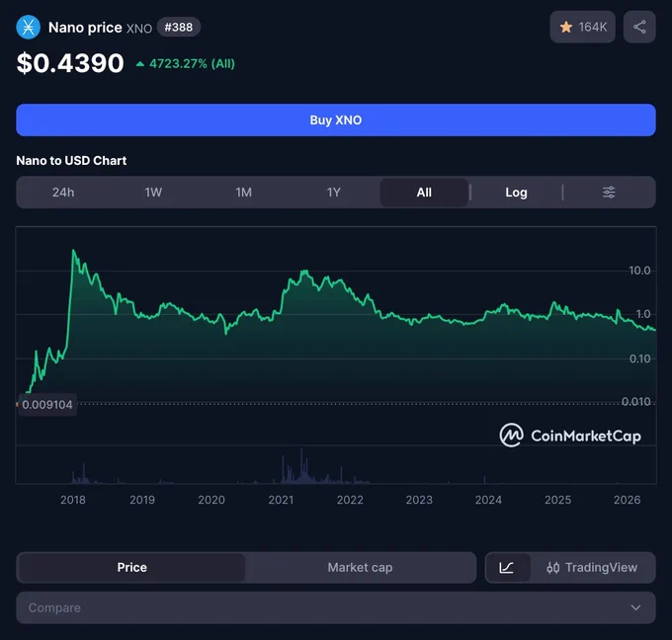Switch chart data to Price
The height and width of the screenshot is (640, 672).
[131, 568]
